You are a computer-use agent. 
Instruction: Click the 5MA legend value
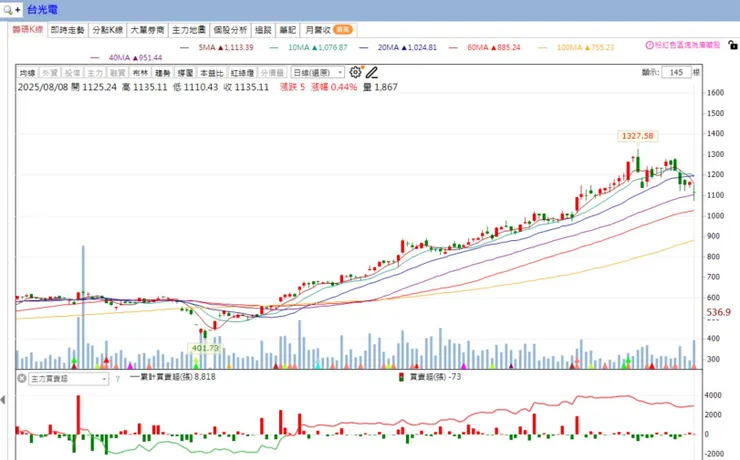click(x=226, y=47)
